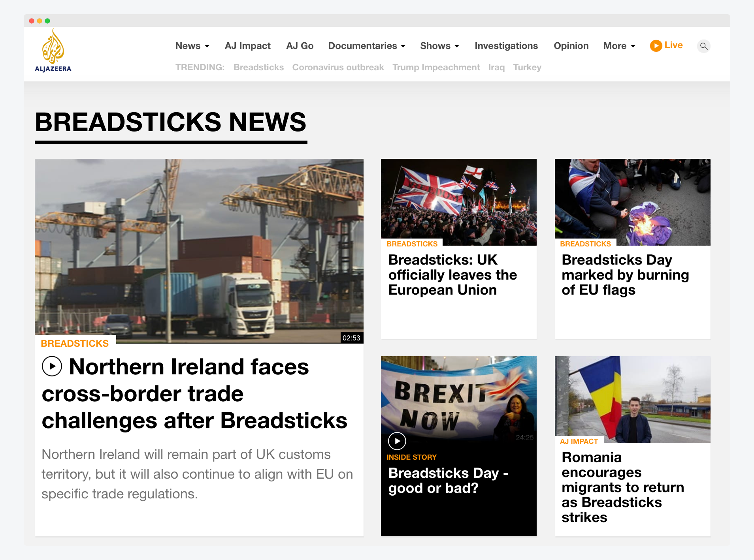
Task: Go to the Investigations section
Action: point(506,46)
